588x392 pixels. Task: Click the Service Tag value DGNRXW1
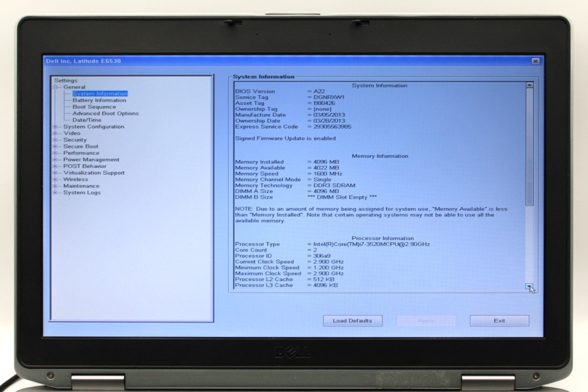pyautogui.click(x=329, y=97)
